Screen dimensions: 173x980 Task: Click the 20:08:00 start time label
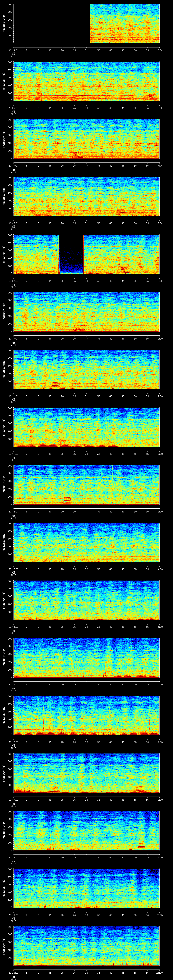tap(14, 281)
